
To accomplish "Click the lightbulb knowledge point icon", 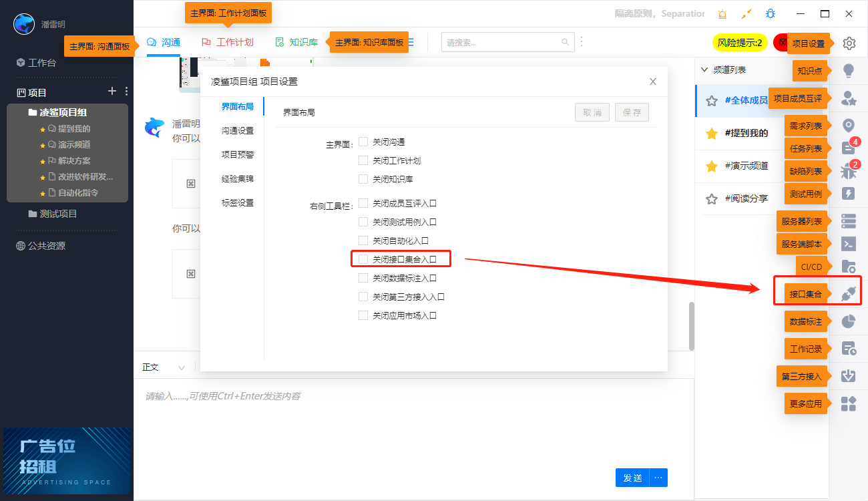I will point(849,70).
